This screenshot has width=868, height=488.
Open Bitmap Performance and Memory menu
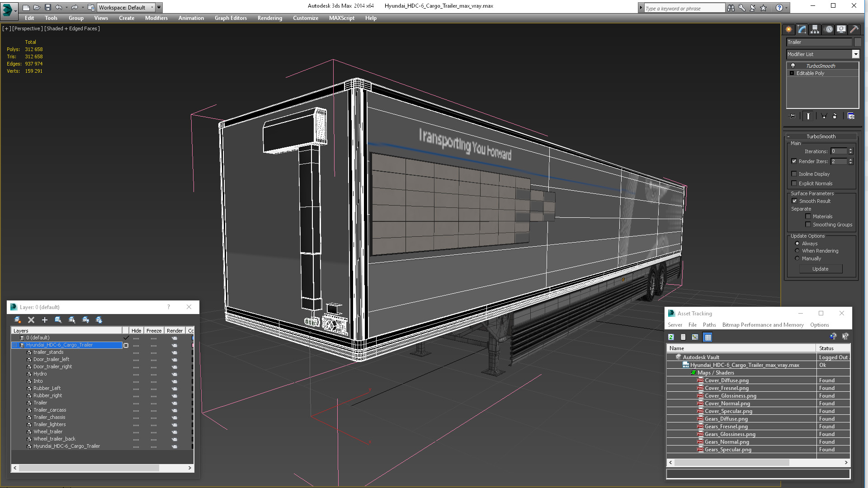point(763,325)
